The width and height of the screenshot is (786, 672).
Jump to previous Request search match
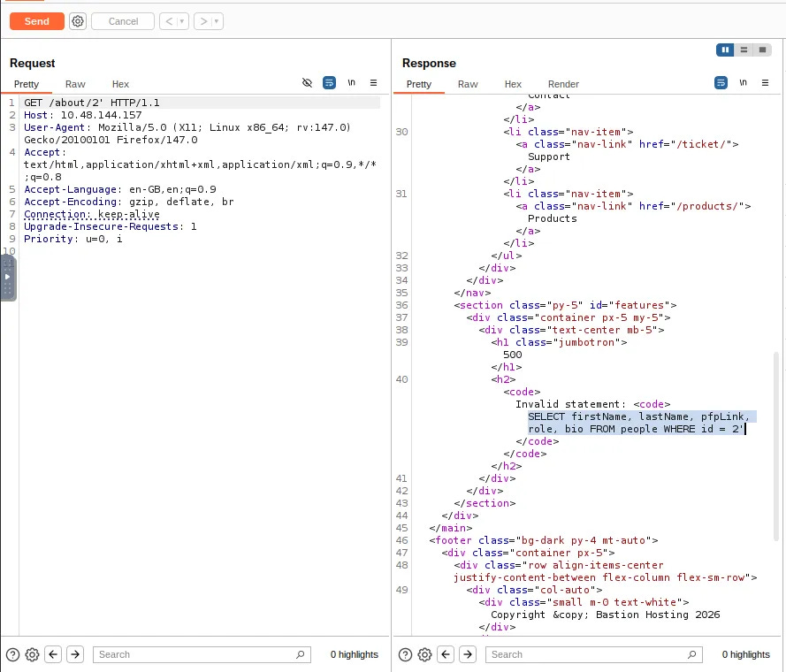click(x=53, y=654)
